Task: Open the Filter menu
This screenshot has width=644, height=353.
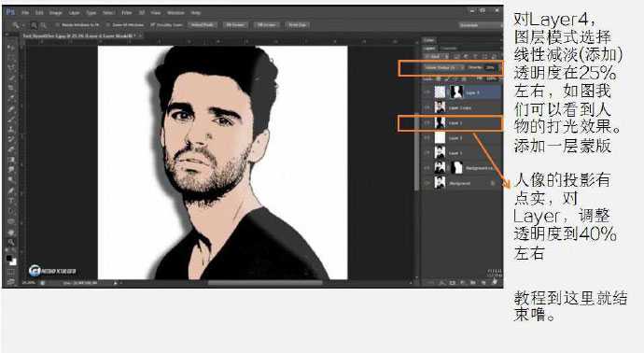Action: 127,13
